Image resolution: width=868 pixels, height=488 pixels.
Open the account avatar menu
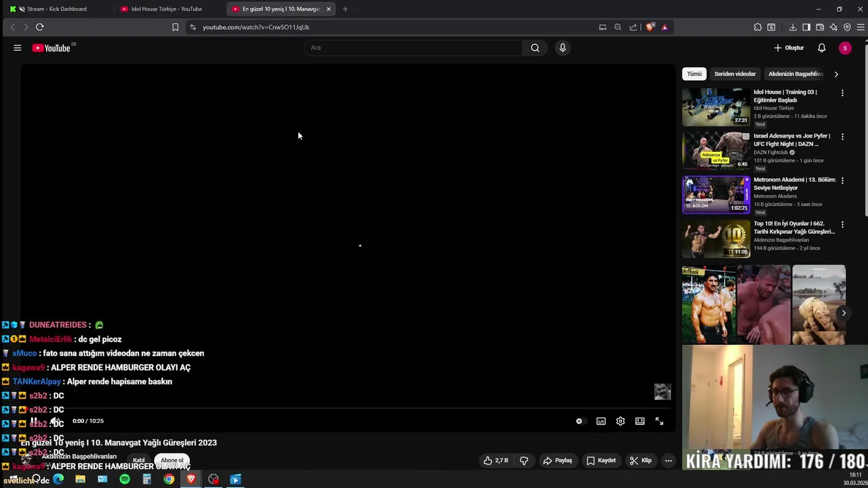click(845, 47)
